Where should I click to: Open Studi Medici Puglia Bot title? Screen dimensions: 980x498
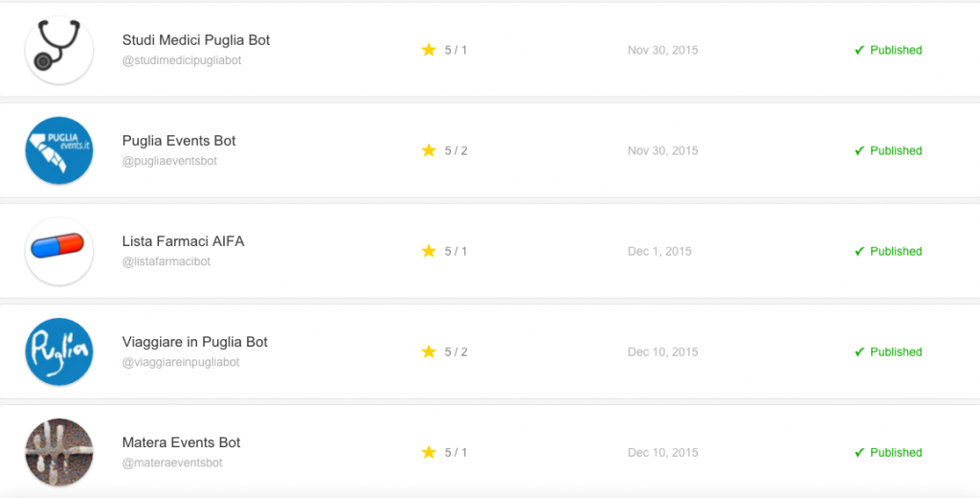[196, 40]
